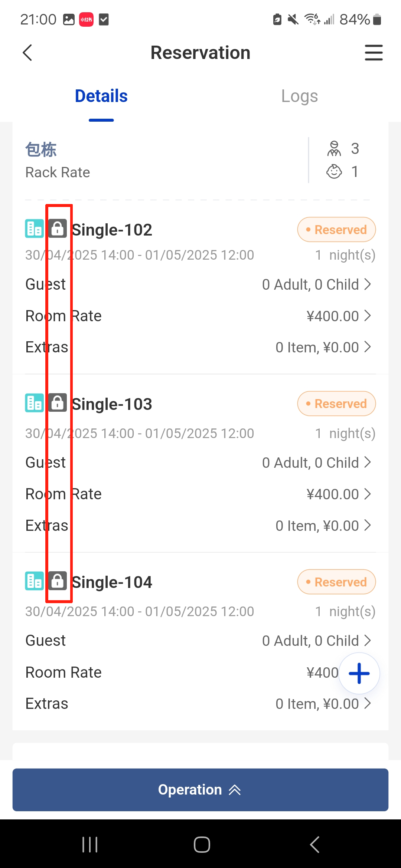Screen dimensions: 401x868
Task: Open the hamburger menu
Action: (373, 53)
